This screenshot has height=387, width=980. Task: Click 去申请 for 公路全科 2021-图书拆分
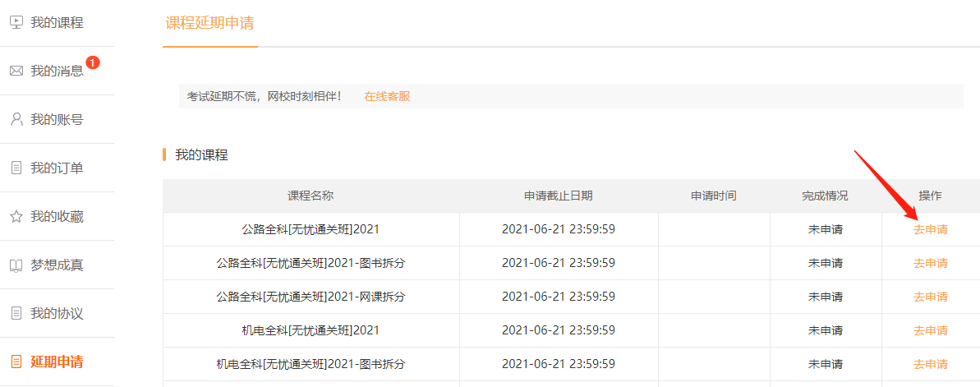click(x=930, y=263)
